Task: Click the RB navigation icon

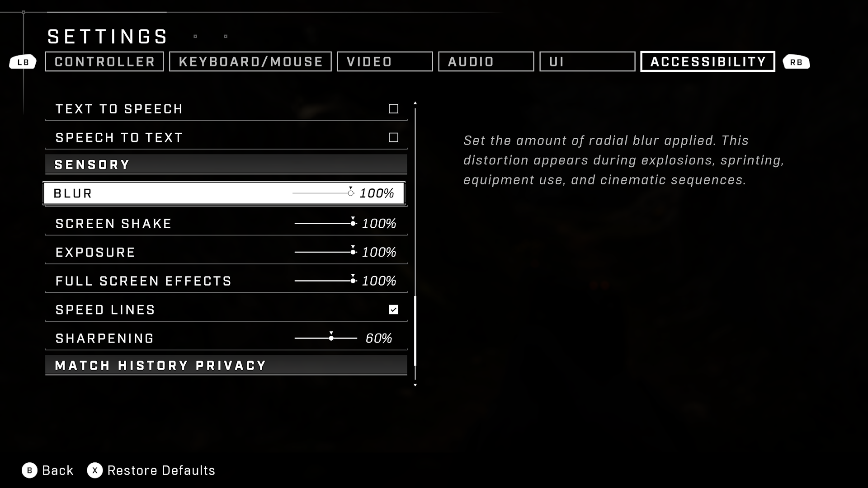Action: 797,62
